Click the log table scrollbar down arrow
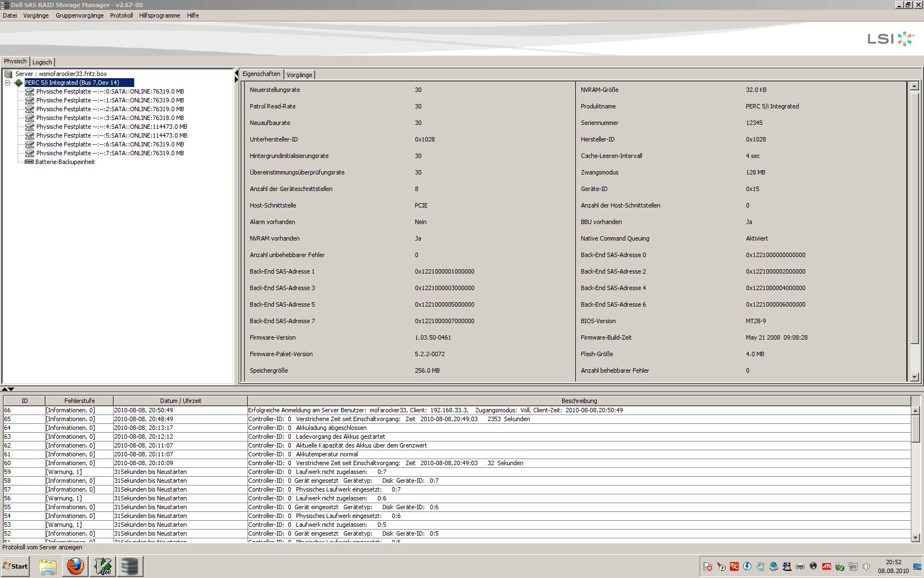This screenshot has height=578, width=924. (916, 538)
